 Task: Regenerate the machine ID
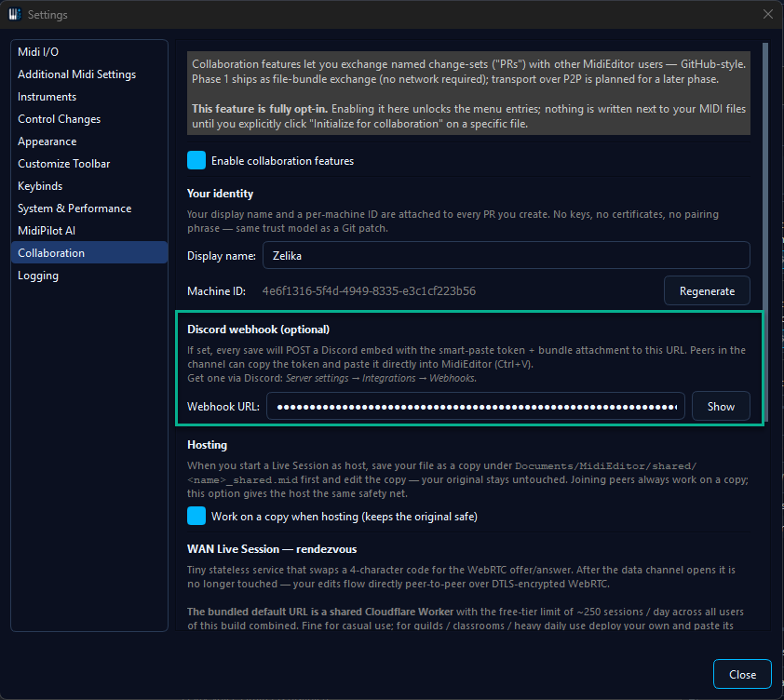click(x=707, y=291)
